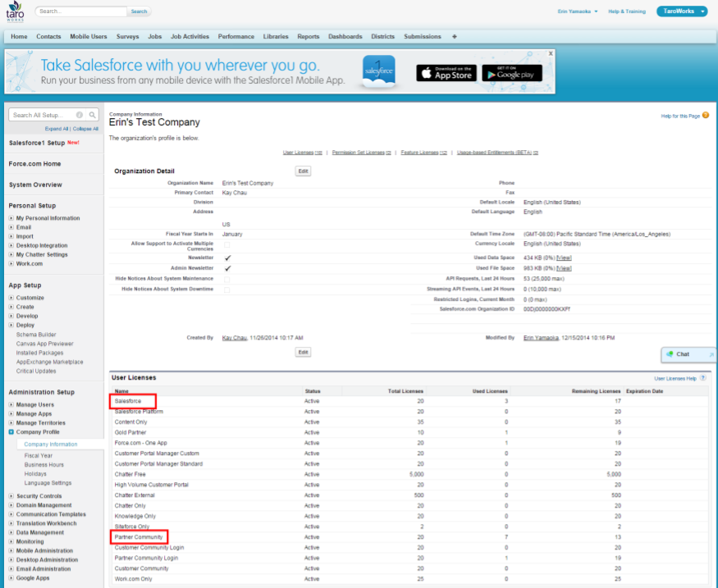This screenshot has width=718, height=588.
Task: Click the Salesforce1 cloud app icon
Action: pos(378,71)
